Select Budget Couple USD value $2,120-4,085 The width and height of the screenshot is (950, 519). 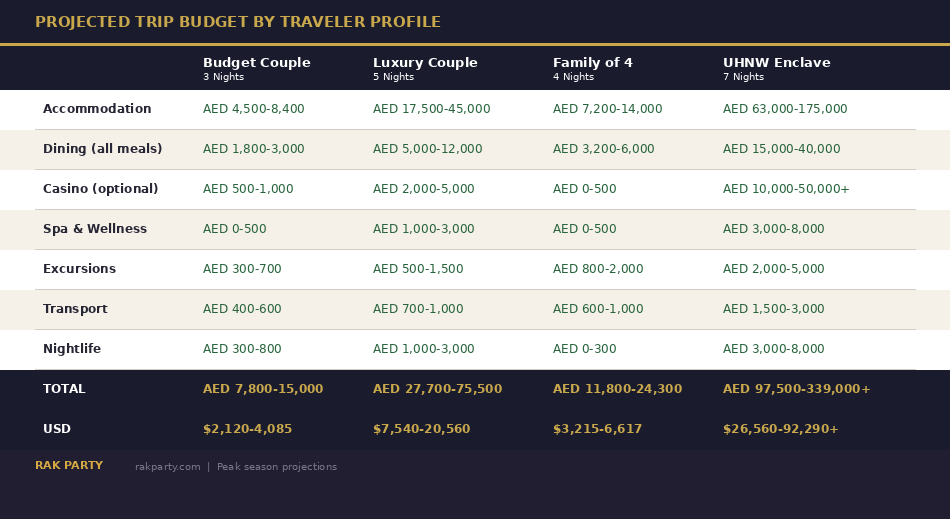[247, 429]
